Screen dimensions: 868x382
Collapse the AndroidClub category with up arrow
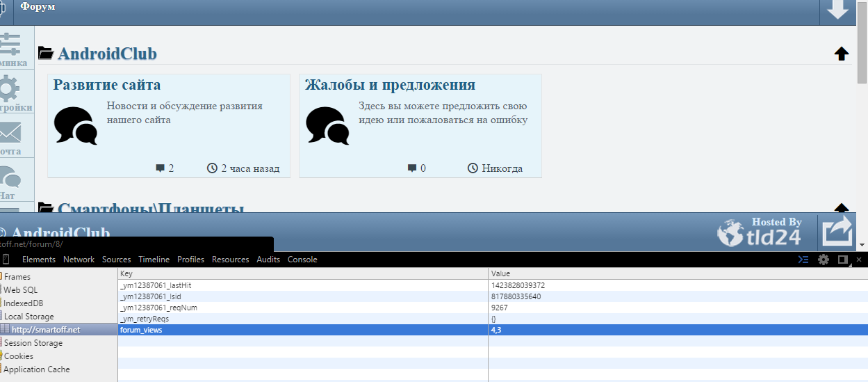841,54
